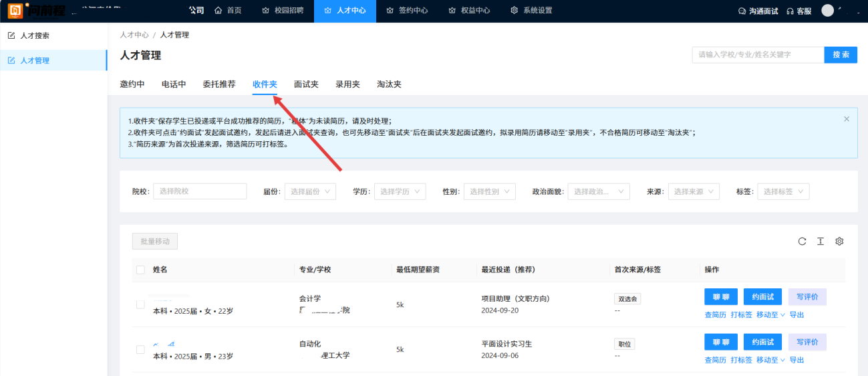Click the user avatar in header
This screenshot has height=376, width=868.
point(828,11)
